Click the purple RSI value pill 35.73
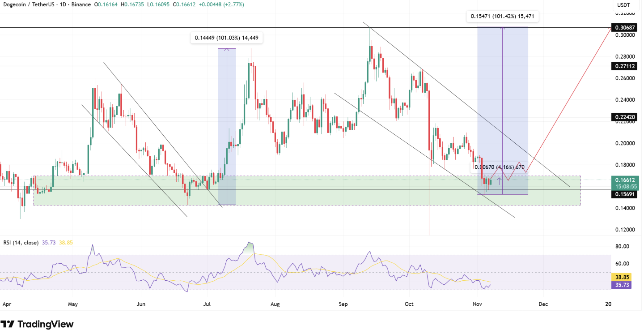This screenshot has height=334, width=644. (x=622, y=285)
